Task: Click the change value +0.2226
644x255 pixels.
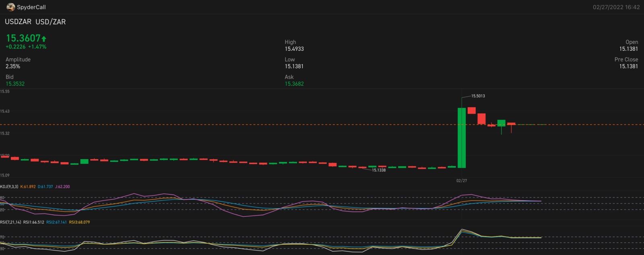Action: tap(16, 47)
